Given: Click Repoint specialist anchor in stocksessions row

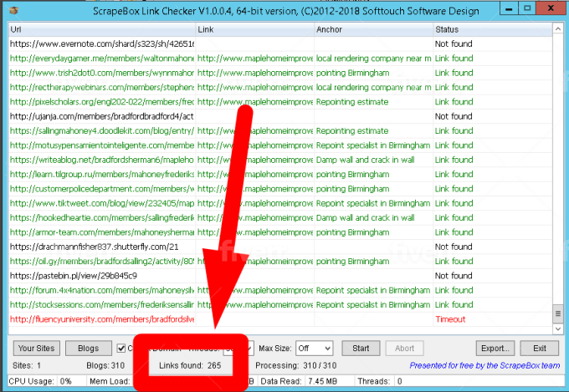Looking at the screenshot, I should (x=373, y=305).
